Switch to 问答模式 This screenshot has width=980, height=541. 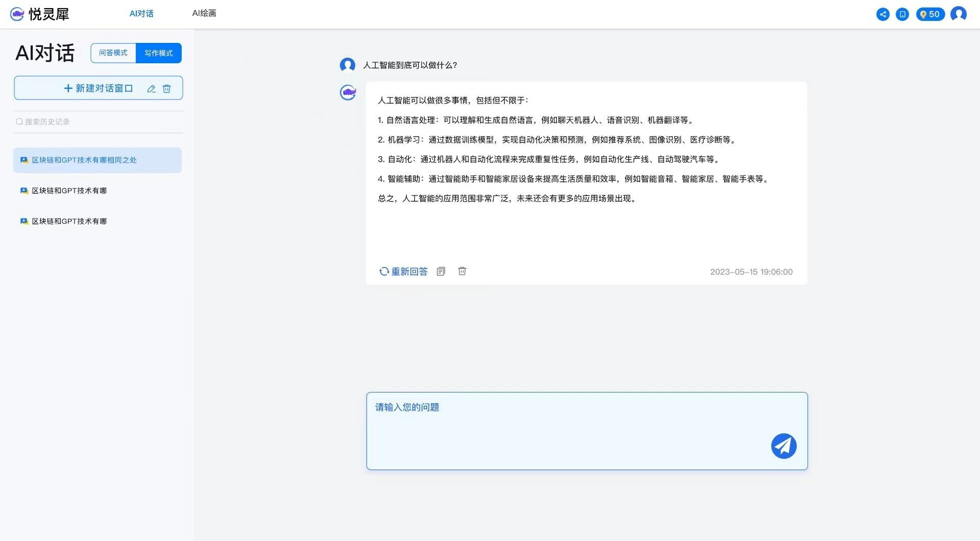tap(113, 53)
